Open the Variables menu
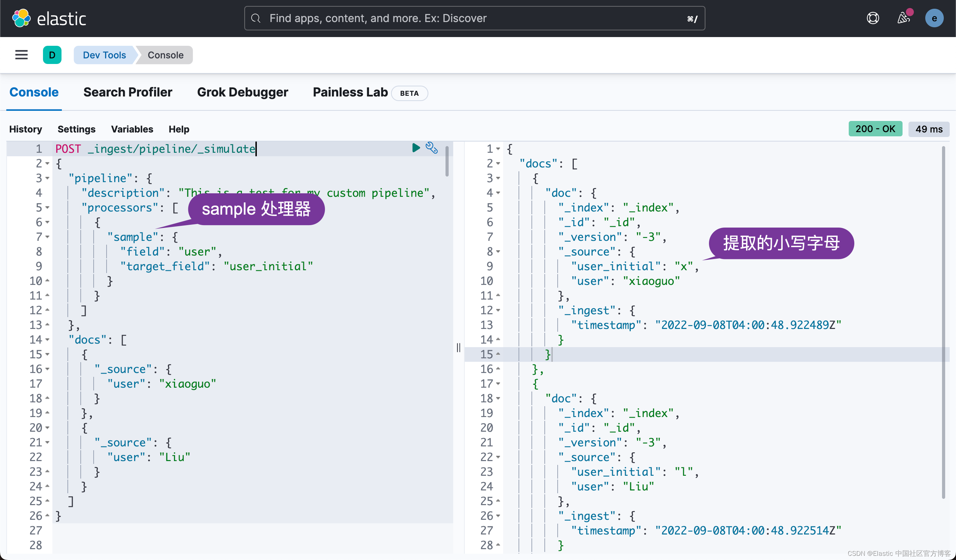The width and height of the screenshot is (956, 560). pos(132,129)
